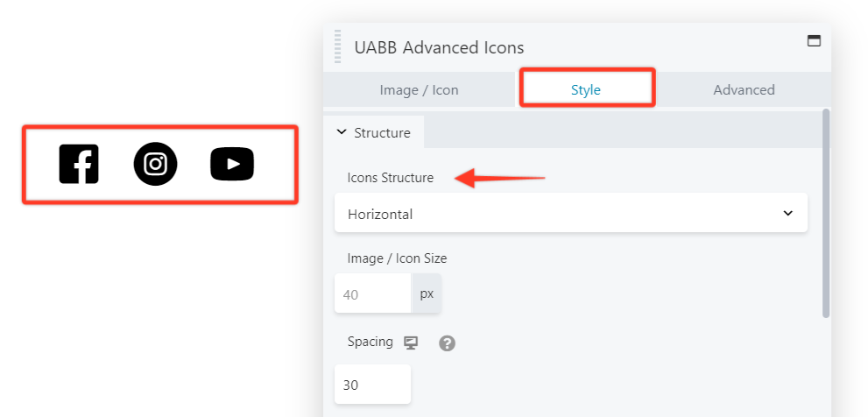Viewport: 868px width, 417px height.
Task: Click the responsive device icon beside Spacing
Action: tap(411, 343)
